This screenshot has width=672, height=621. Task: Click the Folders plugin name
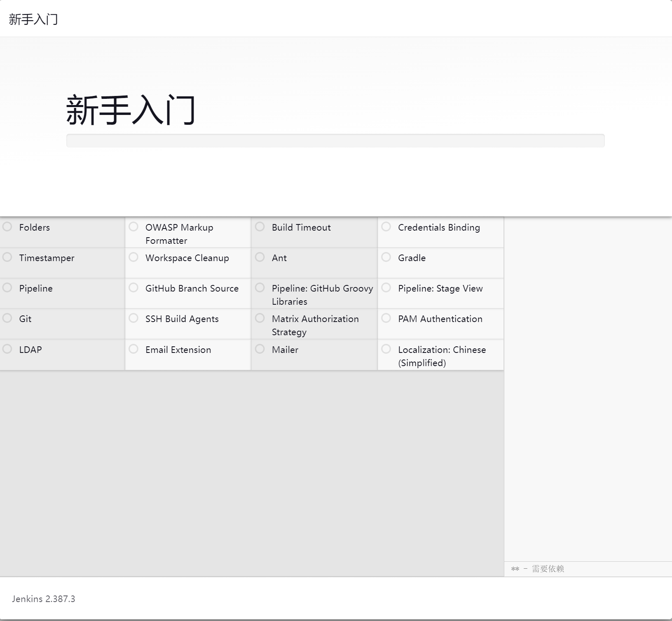pyautogui.click(x=35, y=227)
